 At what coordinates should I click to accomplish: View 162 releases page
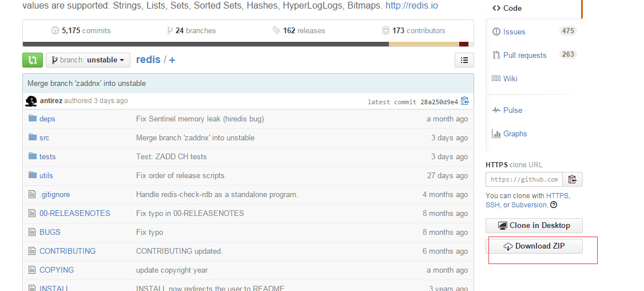point(299,30)
